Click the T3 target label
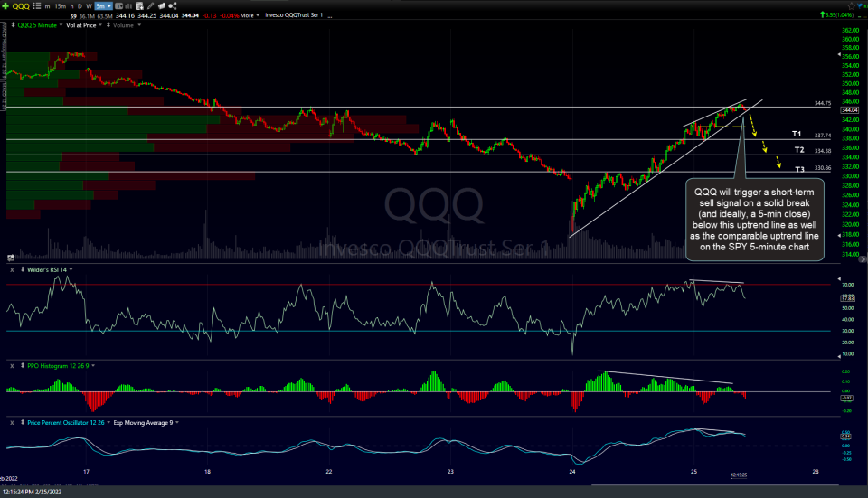The width and height of the screenshot is (868, 498). (800, 169)
